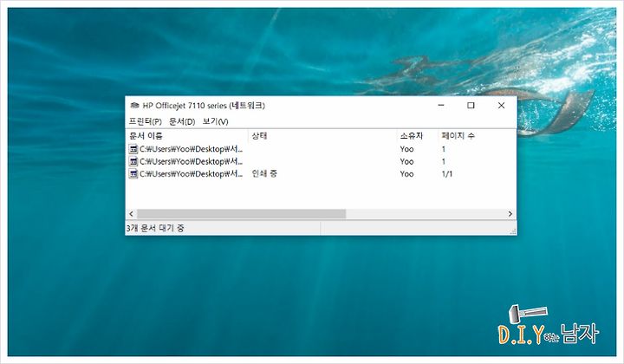
Task: Click the printer icon in the title bar
Action: pos(134,106)
